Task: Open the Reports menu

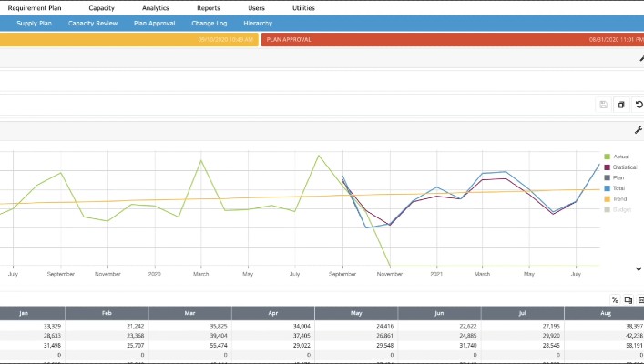Action: tap(209, 7)
